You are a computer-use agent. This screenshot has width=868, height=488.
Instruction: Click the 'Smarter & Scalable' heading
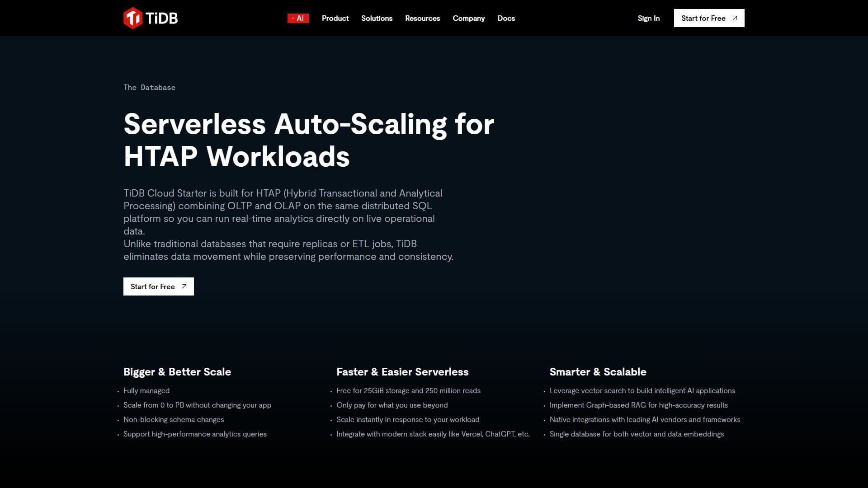[x=598, y=372]
